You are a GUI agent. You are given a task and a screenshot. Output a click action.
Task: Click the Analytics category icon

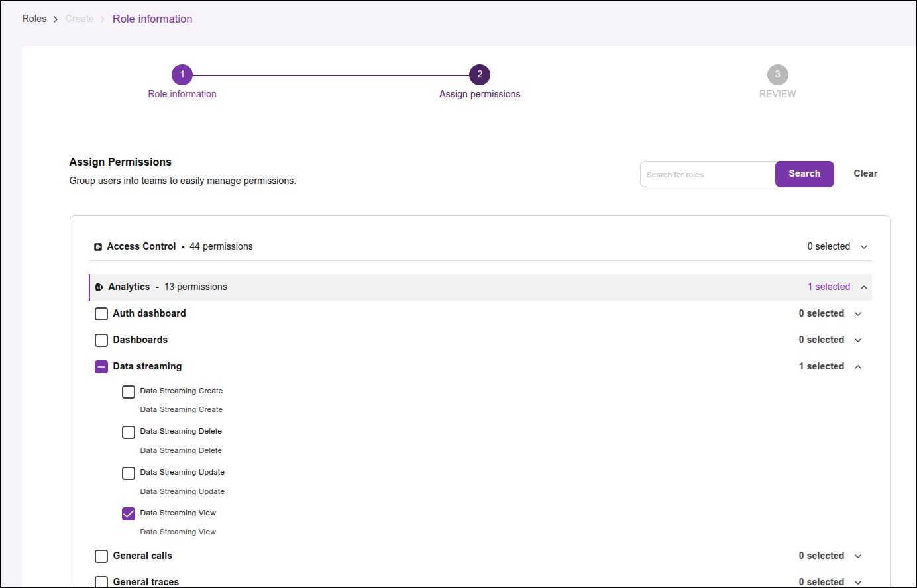(x=100, y=287)
